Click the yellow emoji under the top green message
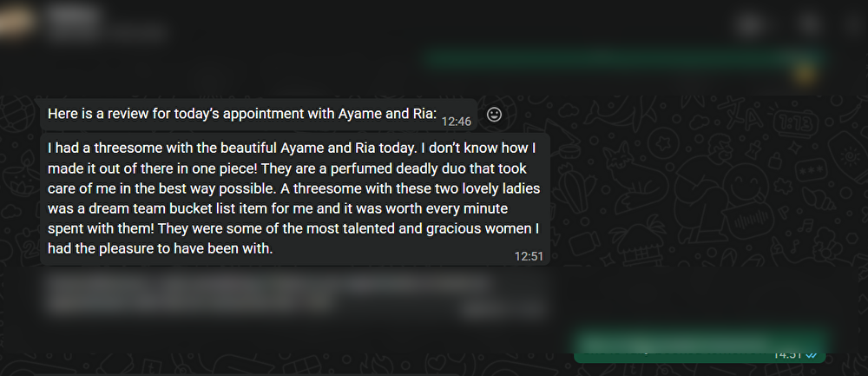This screenshot has height=376, width=868. coord(806,76)
